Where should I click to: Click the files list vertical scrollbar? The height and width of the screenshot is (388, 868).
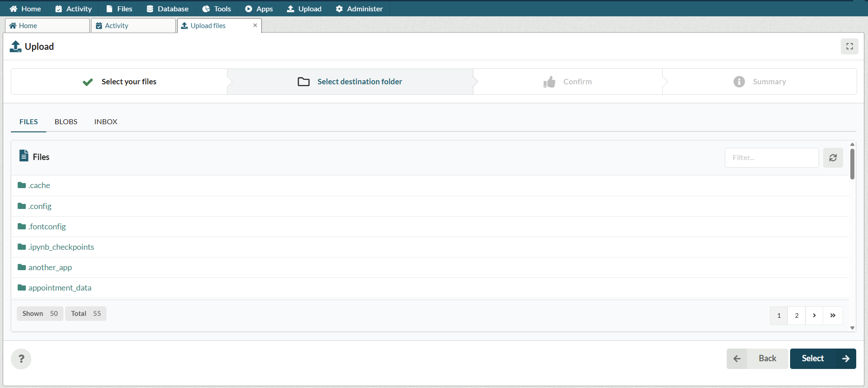tap(852, 164)
